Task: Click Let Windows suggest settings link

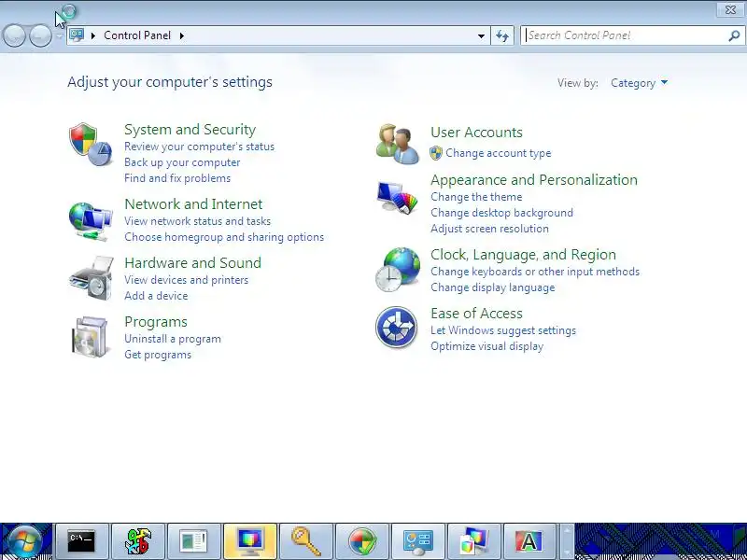Action: (503, 330)
